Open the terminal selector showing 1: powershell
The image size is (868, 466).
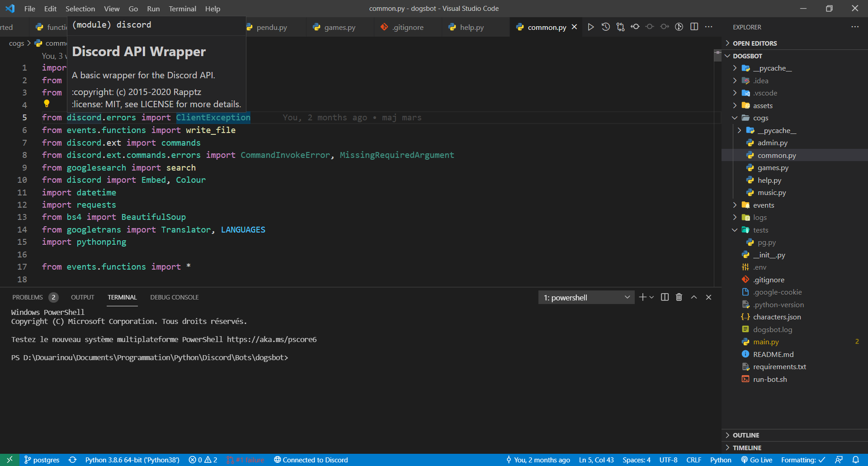point(586,297)
